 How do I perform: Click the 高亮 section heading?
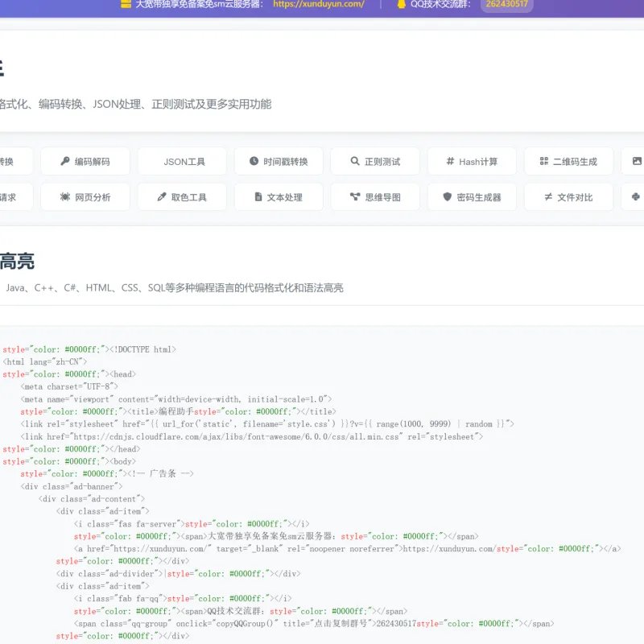pyautogui.click(x=17, y=261)
